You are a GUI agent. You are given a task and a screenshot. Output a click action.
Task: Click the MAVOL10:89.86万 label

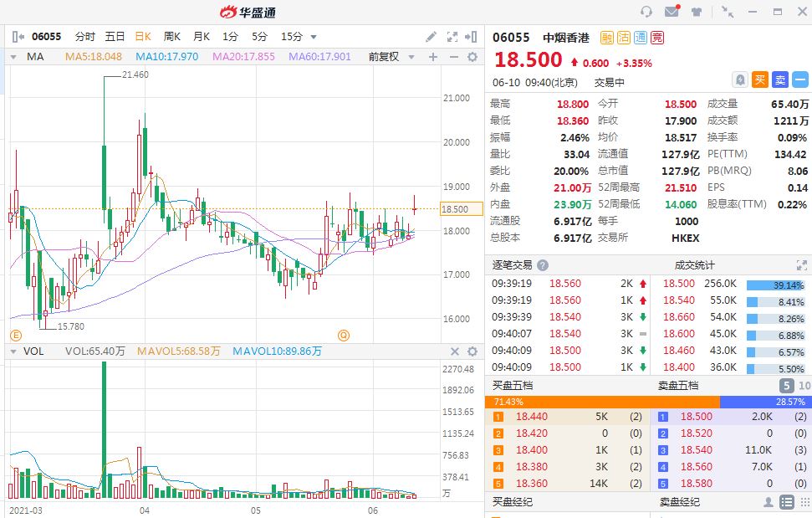tap(277, 351)
